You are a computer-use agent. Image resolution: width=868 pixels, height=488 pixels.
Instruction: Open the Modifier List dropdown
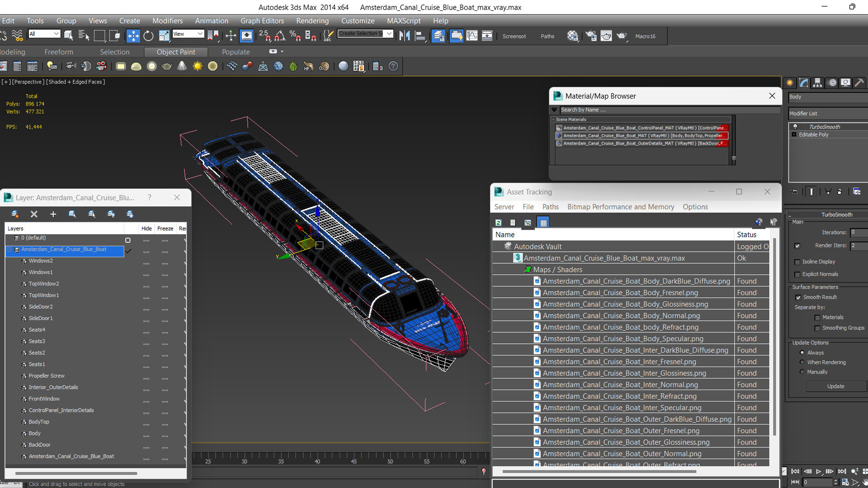828,113
